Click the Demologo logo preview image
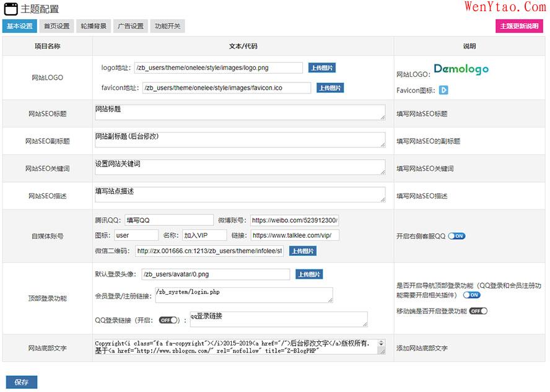This screenshot has width=550, height=392. tap(461, 69)
